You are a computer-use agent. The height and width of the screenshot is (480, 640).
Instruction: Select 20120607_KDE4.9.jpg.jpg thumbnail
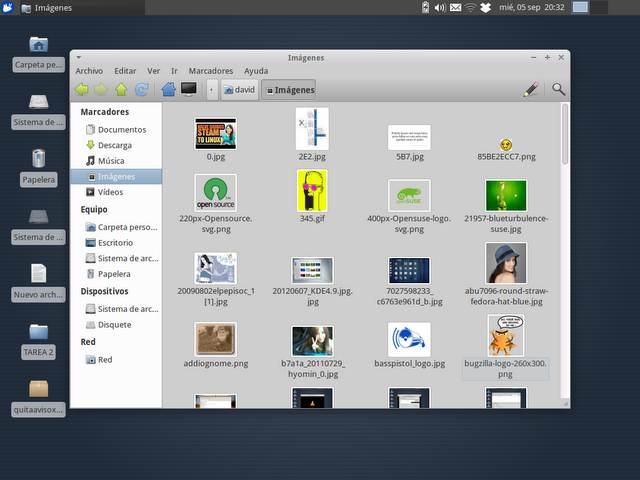(312, 270)
